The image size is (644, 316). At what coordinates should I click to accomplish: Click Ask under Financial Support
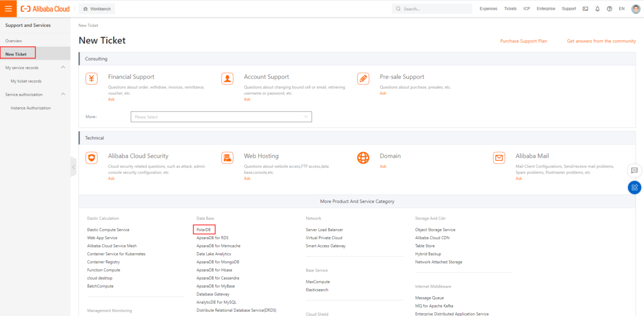[x=111, y=99]
